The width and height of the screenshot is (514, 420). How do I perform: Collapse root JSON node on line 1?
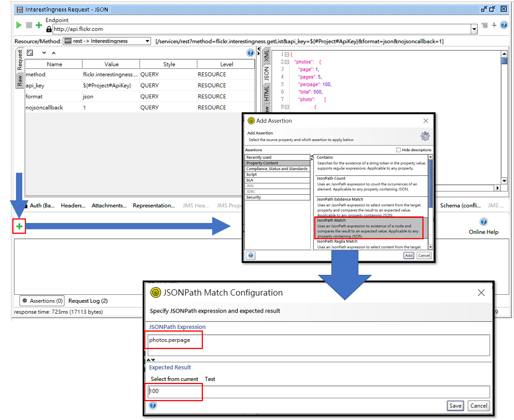tap(287, 54)
